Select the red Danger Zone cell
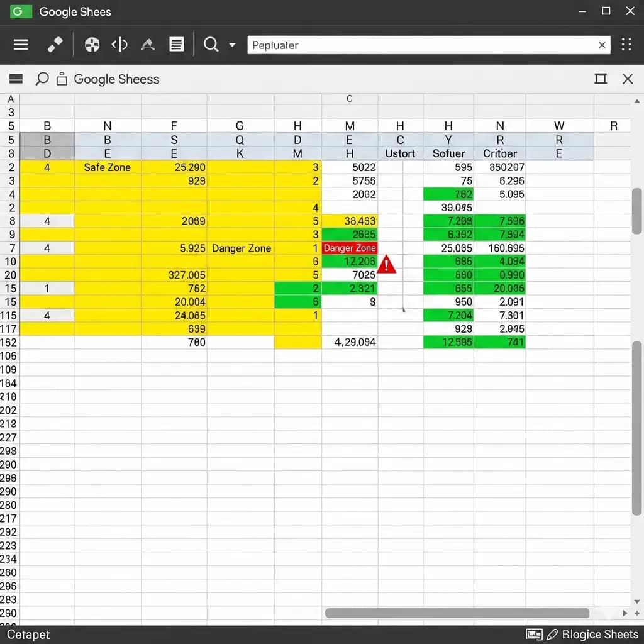Screen dimensions: 644x644 (x=350, y=248)
